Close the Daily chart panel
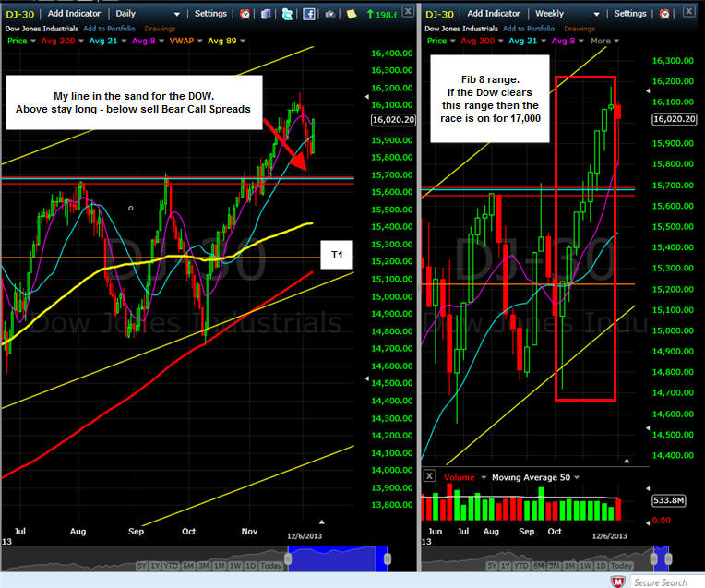 408,11
